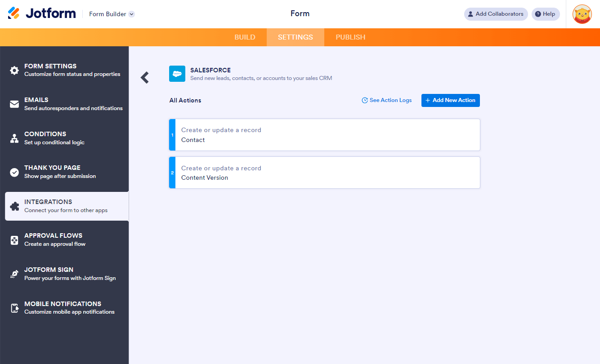Image resolution: width=600 pixels, height=364 pixels.
Task: Click the Salesforce description text about sales CRM
Action: pos(261,78)
